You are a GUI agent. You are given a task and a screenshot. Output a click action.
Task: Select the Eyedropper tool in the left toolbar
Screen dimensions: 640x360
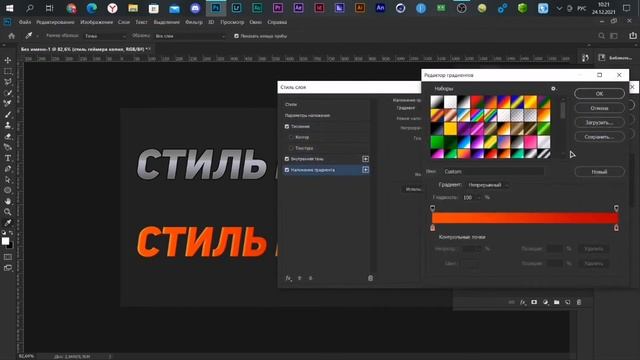(8, 222)
